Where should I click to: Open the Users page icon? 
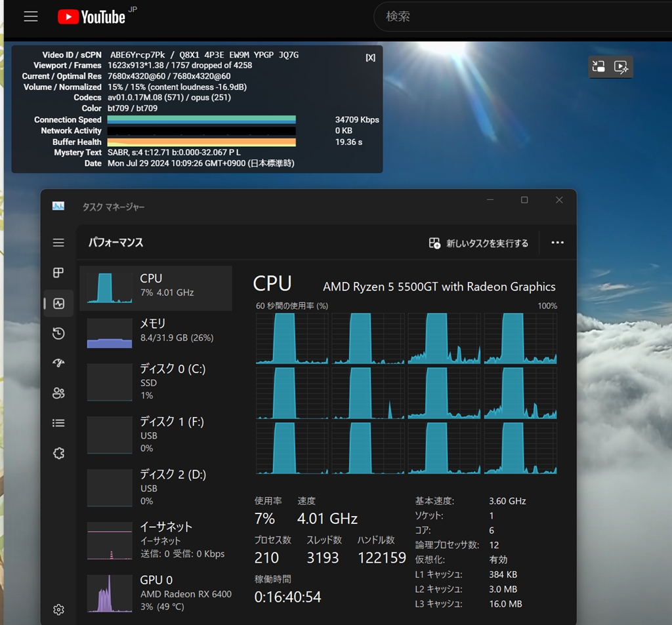(x=58, y=393)
